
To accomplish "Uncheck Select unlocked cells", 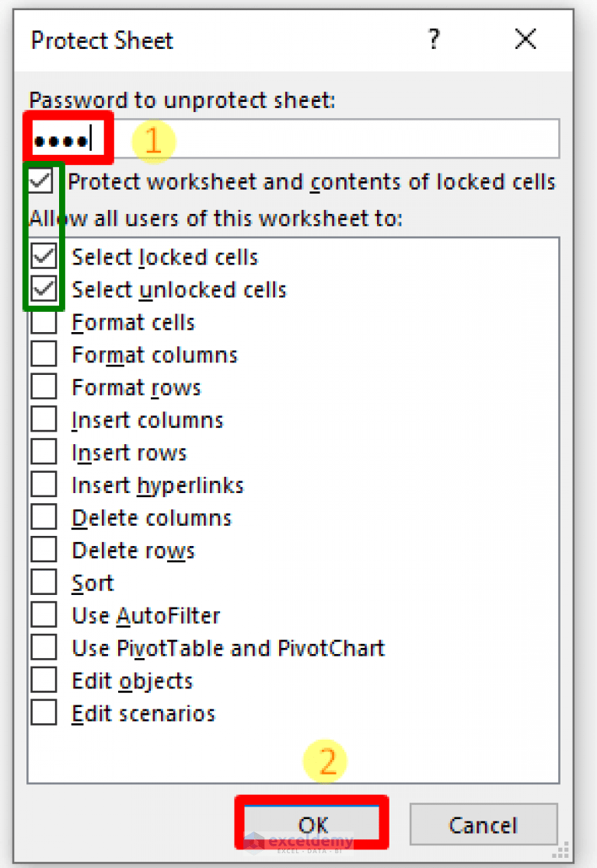I will (45, 289).
